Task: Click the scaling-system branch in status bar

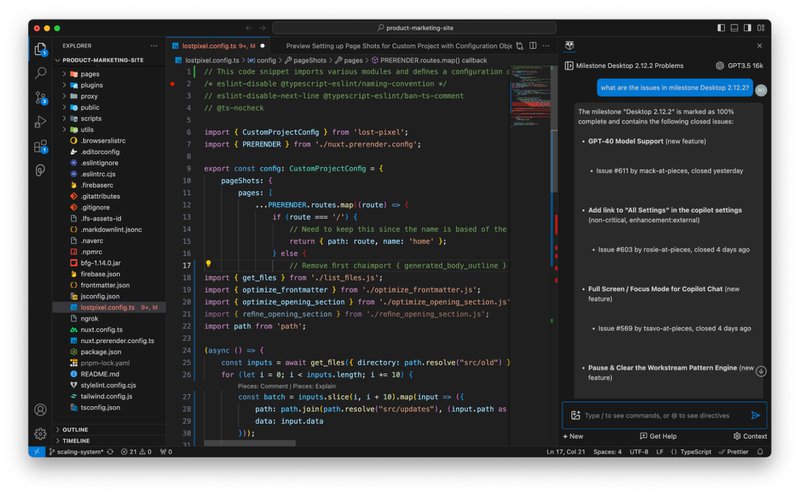Action: pyautogui.click(x=77, y=452)
